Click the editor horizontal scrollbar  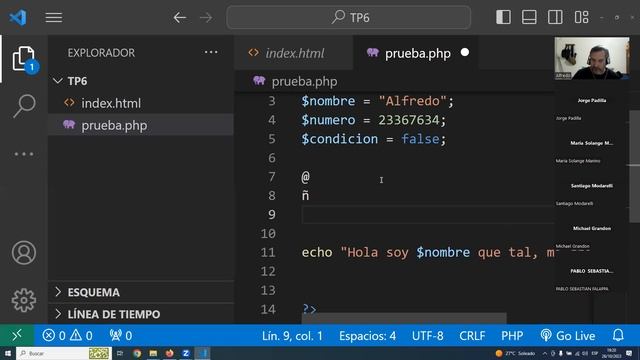(404, 318)
